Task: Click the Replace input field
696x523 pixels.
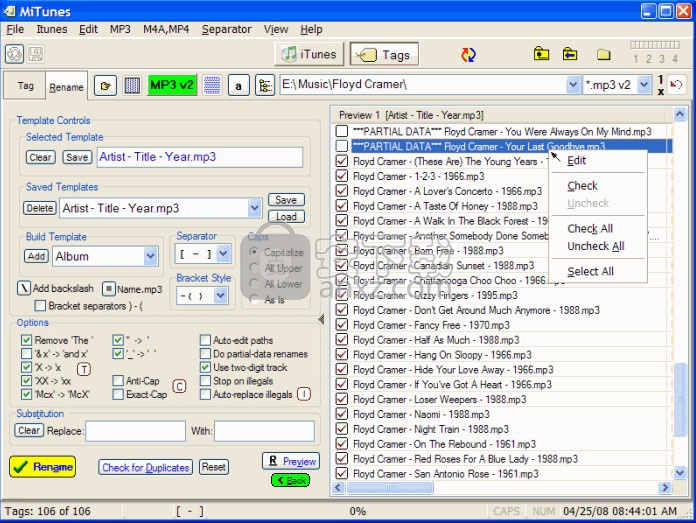Action: coord(135,431)
